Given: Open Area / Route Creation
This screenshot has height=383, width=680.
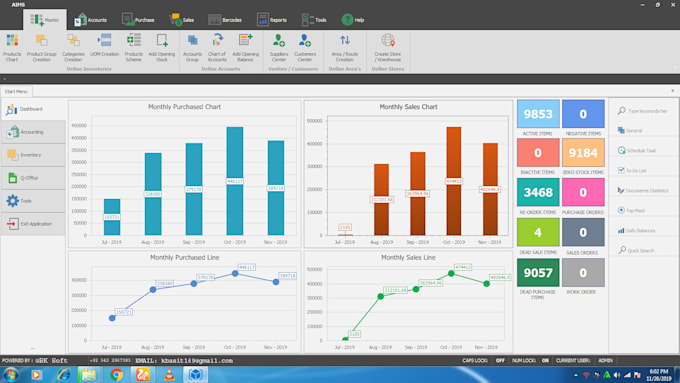Looking at the screenshot, I should pos(345,47).
